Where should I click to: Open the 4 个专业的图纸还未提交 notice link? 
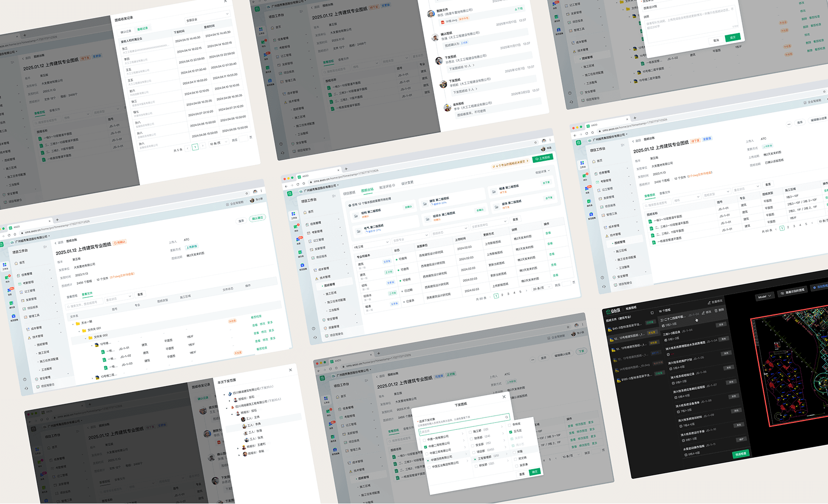click(x=510, y=163)
